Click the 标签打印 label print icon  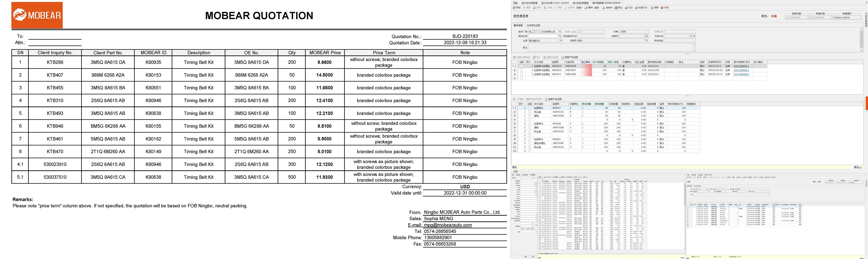636,8
